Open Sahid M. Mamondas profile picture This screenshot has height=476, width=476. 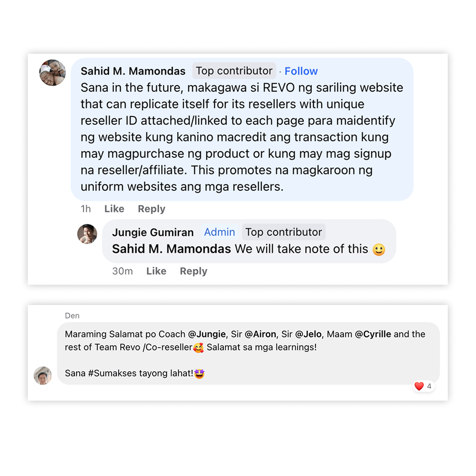click(x=52, y=73)
